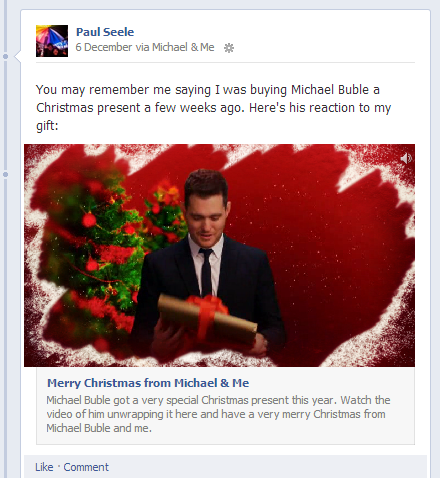The height and width of the screenshot is (478, 440).
Task: Comment on Paul Seele's post
Action: click(x=86, y=467)
